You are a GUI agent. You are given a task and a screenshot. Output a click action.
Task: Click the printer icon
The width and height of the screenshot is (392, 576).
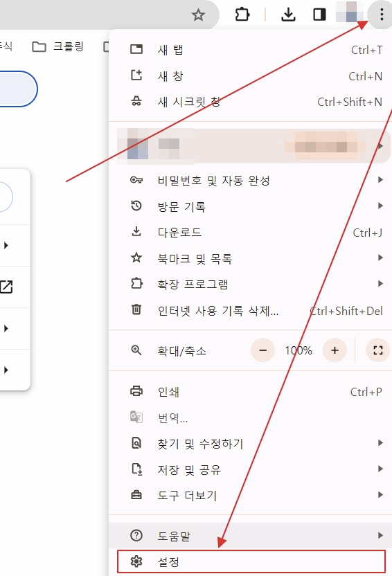(136, 391)
